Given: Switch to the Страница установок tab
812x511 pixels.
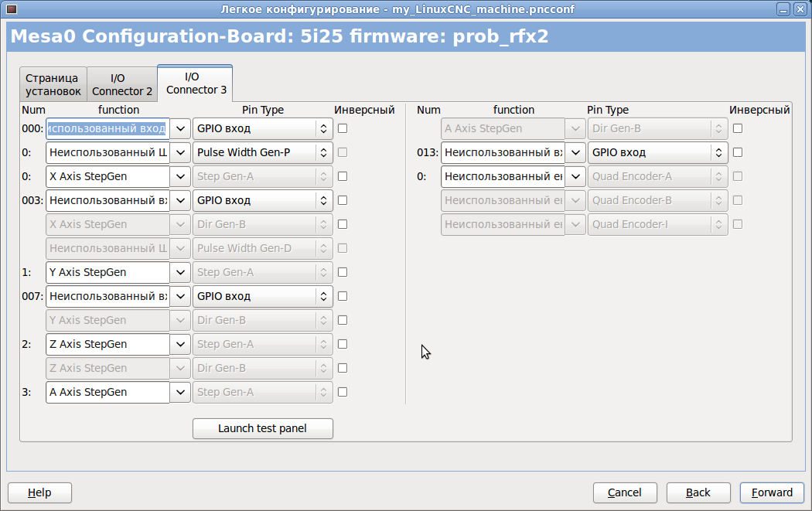Looking at the screenshot, I should tap(53, 84).
